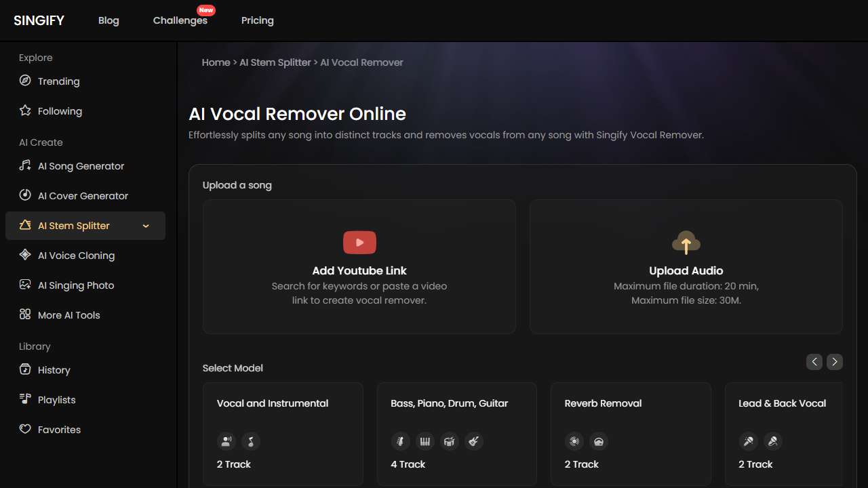Click the Favorites heart icon
The image size is (868, 488).
(x=25, y=429)
